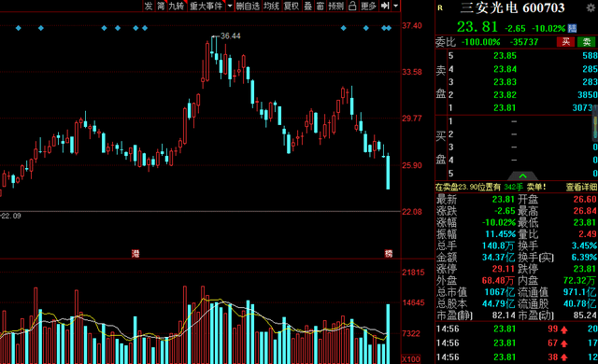Click the 金额 value 34.37亿
This screenshot has height=364, width=598.
tap(498, 258)
